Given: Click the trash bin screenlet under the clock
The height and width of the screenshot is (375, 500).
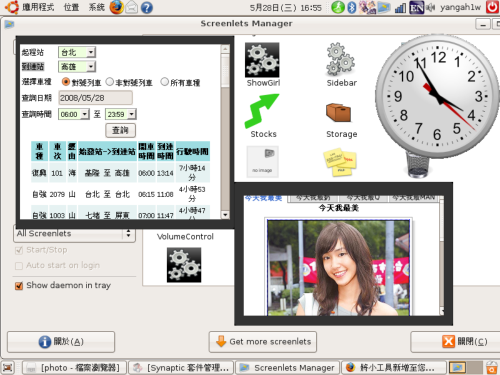Looking at the screenshot, I should 418,165.
